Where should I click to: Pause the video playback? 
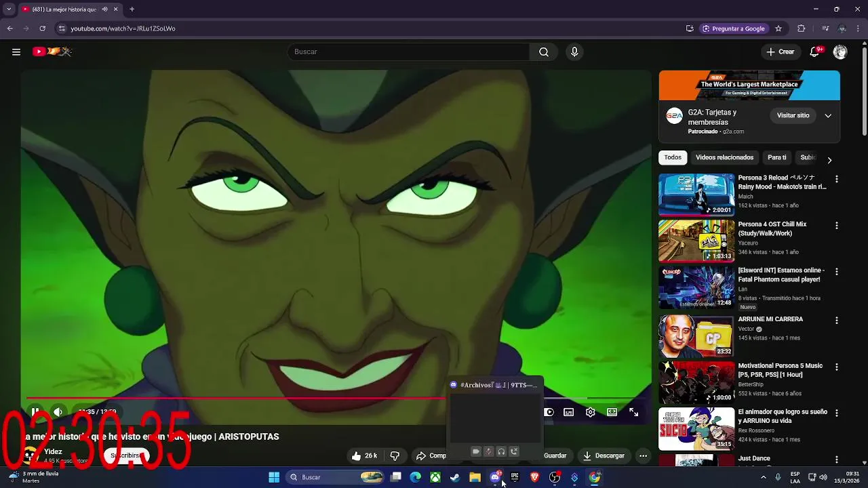(x=35, y=411)
